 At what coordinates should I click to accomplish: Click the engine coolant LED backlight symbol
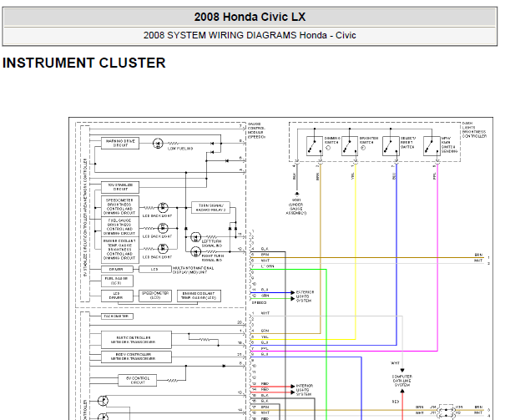click(x=163, y=249)
